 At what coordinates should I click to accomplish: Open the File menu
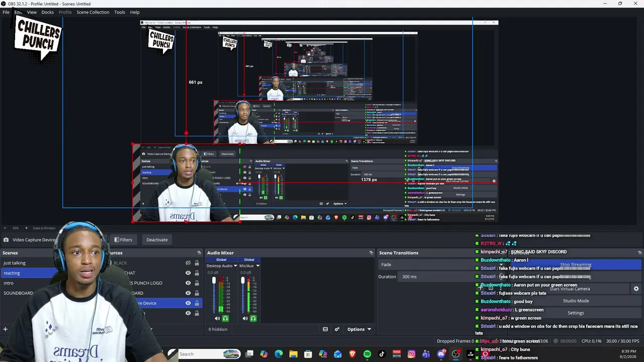click(x=6, y=12)
